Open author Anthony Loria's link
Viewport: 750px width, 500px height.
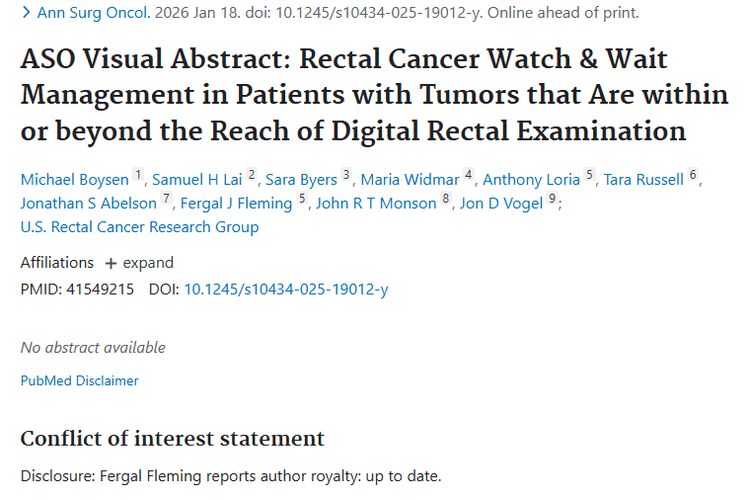[x=531, y=180]
